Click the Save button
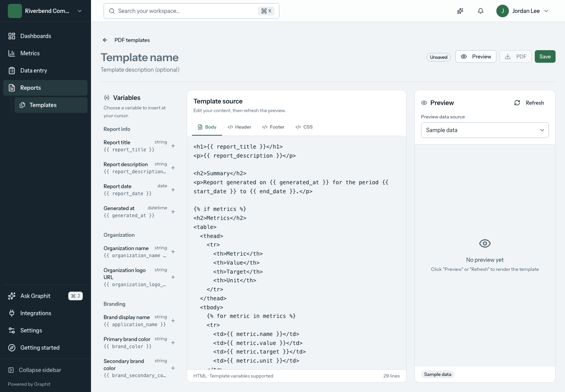 click(545, 56)
